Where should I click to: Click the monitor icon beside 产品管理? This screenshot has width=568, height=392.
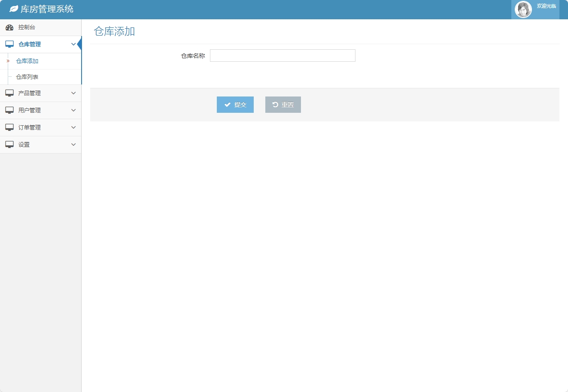coord(9,93)
